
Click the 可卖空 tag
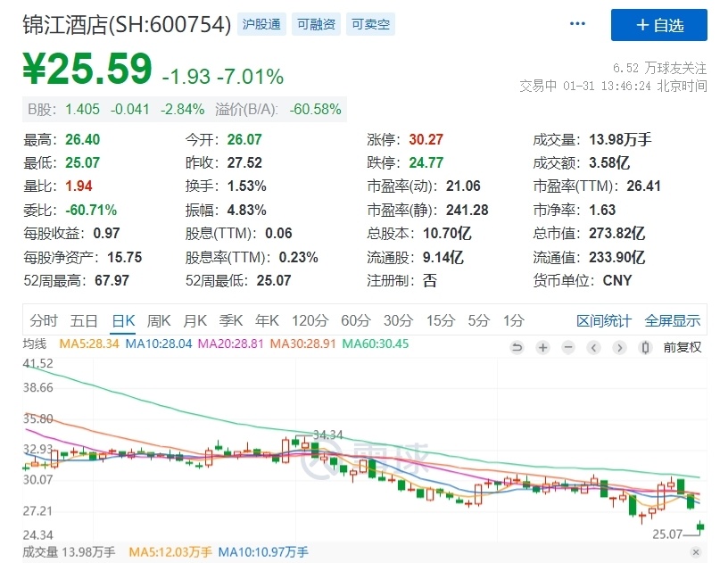(370, 24)
